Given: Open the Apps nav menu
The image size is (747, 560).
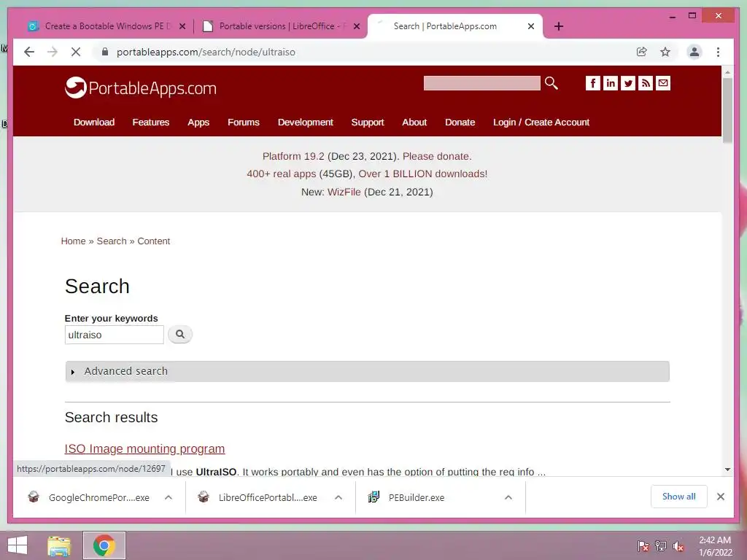Looking at the screenshot, I should (x=198, y=122).
